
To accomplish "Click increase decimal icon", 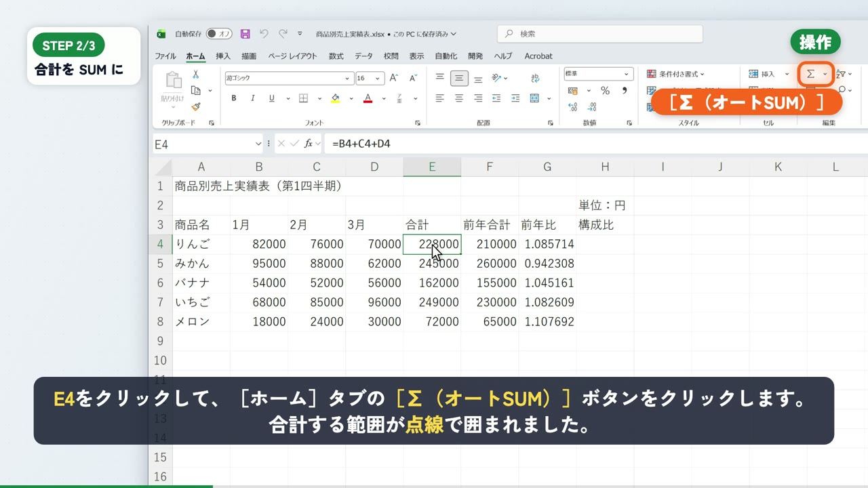I will point(573,106).
